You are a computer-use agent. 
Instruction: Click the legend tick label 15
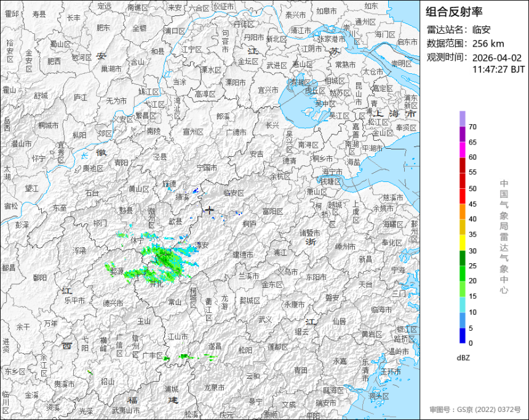472,296
